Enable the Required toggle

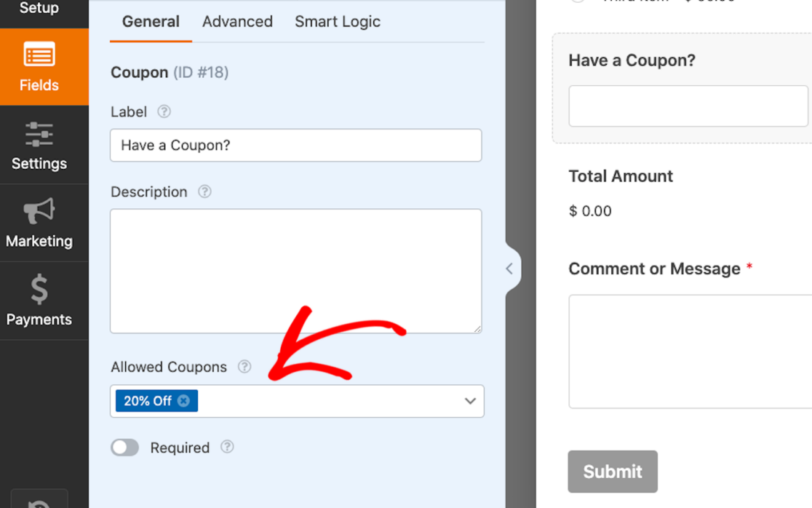pyautogui.click(x=125, y=448)
